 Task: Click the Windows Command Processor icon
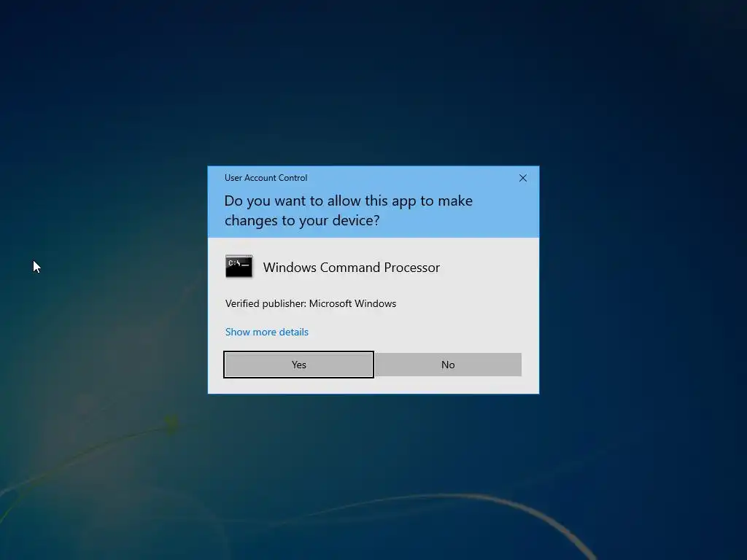[x=239, y=266]
